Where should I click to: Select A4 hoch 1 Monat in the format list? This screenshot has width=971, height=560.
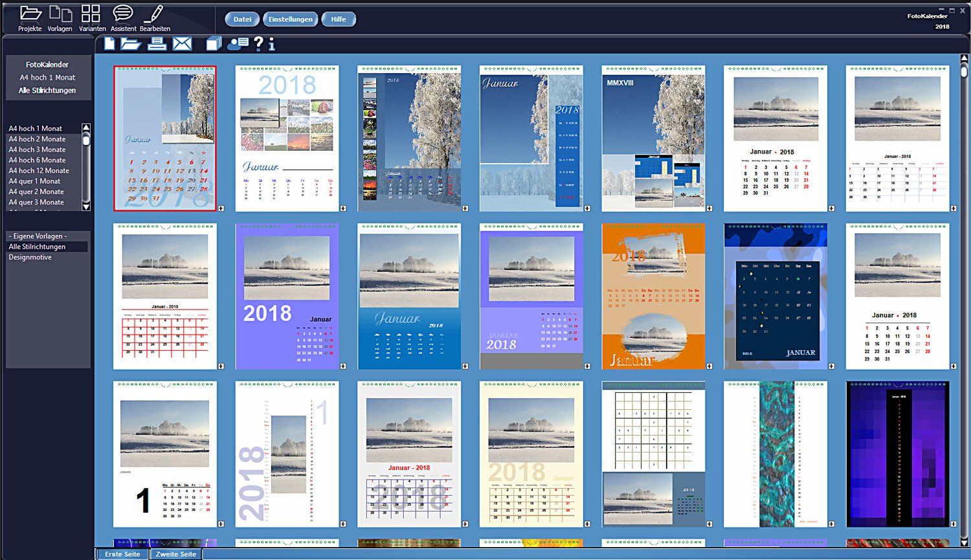pos(43,128)
